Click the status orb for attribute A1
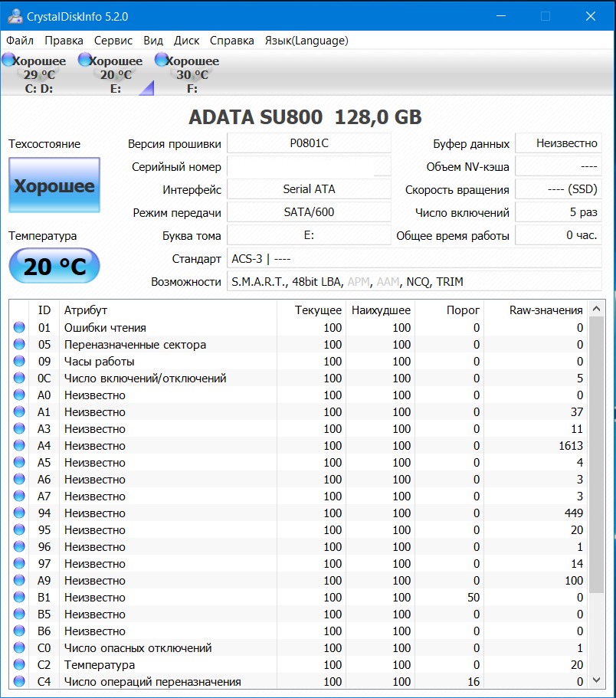The height and width of the screenshot is (698, 616). pyautogui.click(x=19, y=411)
